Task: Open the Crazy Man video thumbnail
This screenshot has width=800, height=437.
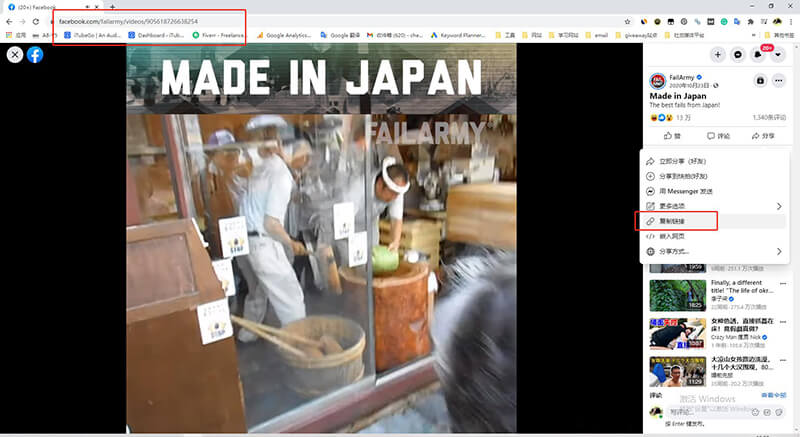Action: [x=678, y=333]
